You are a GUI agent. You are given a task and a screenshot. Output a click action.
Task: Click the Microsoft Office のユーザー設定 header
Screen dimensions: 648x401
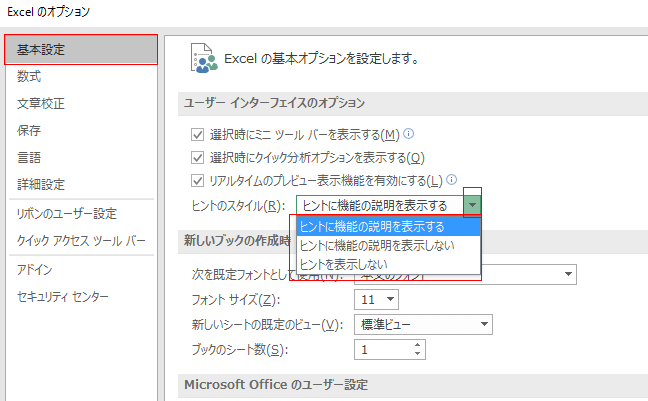coord(276,385)
